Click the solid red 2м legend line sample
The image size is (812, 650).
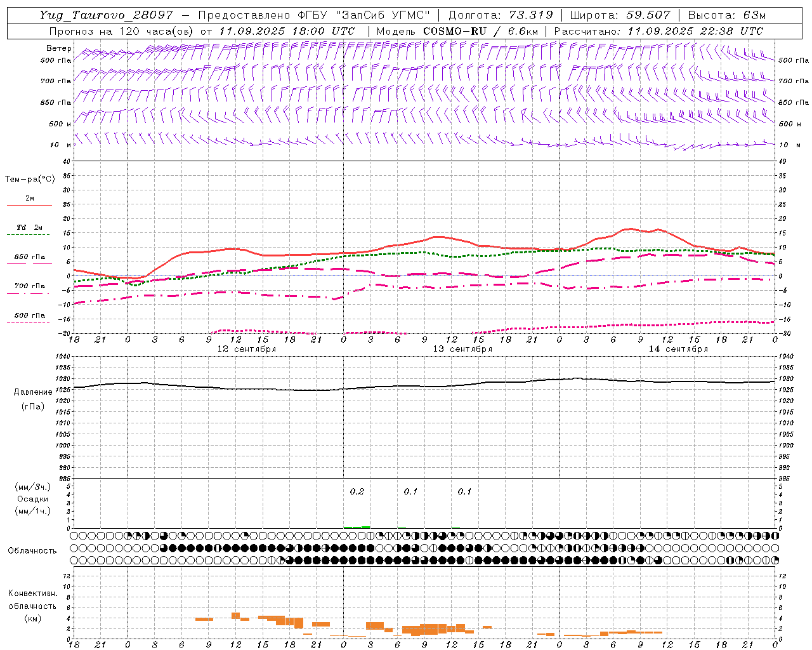(29, 205)
